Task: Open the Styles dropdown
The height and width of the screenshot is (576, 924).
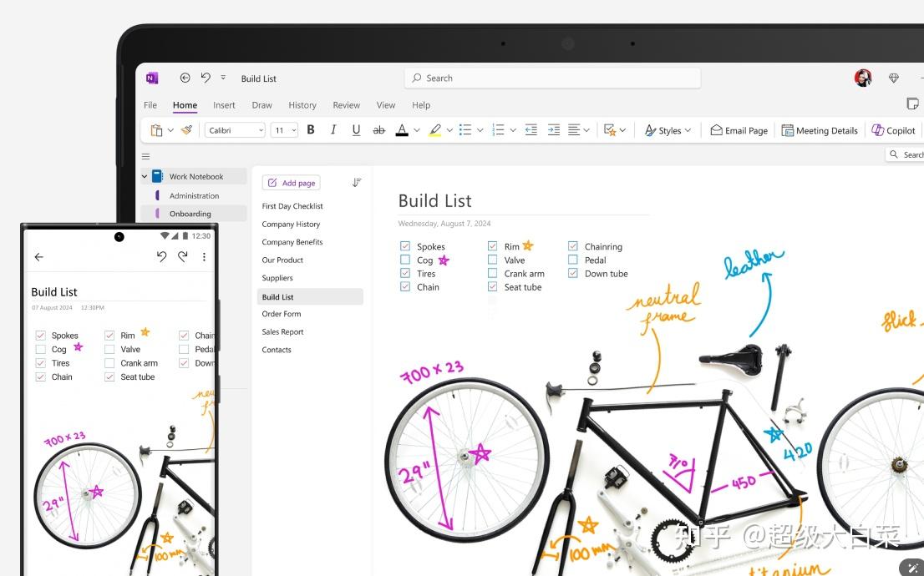Action: tap(668, 130)
